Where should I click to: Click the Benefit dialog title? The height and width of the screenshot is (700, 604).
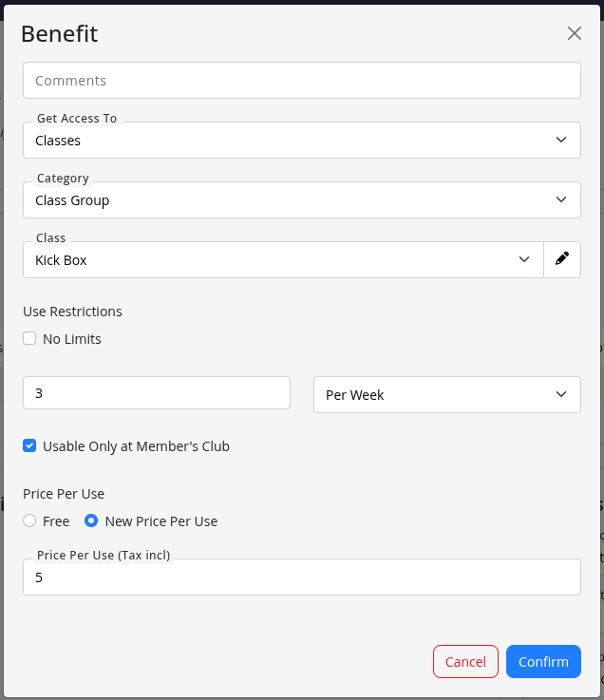pyautogui.click(x=60, y=34)
